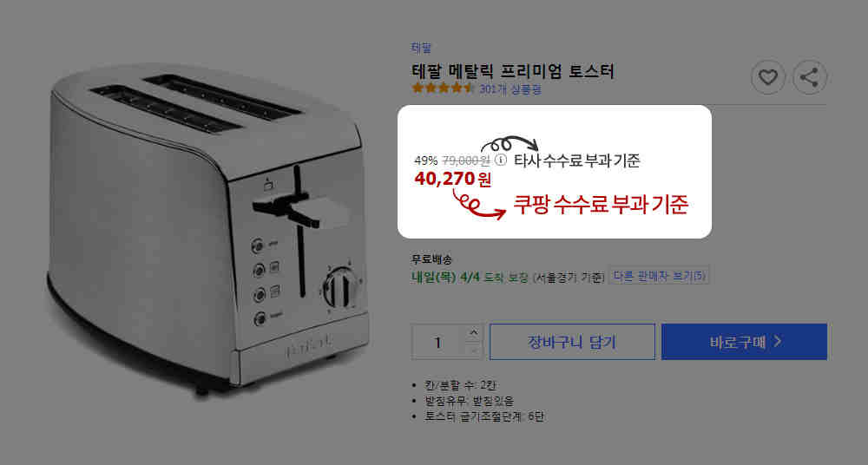Click the 무료배송 shipping label

(431, 259)
